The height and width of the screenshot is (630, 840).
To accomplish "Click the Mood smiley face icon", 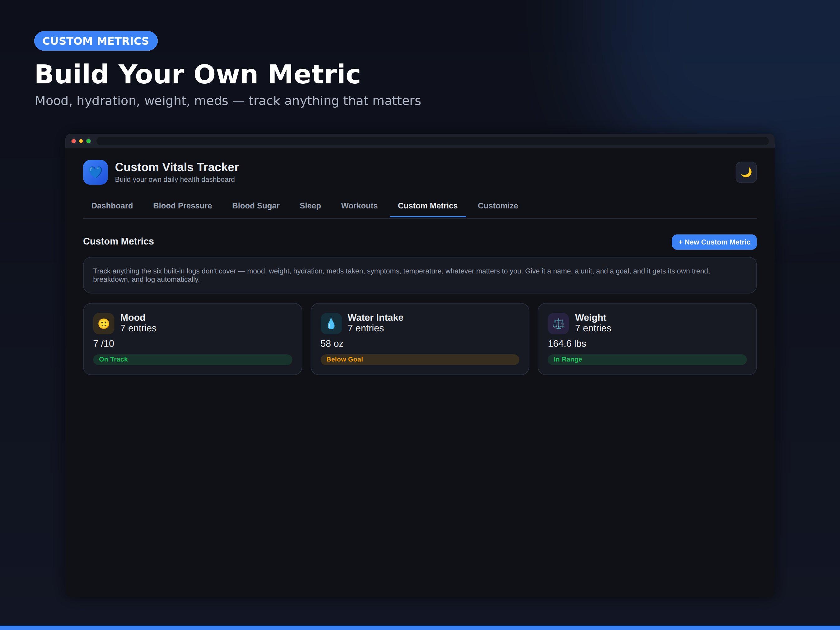I will click(104, 324).
